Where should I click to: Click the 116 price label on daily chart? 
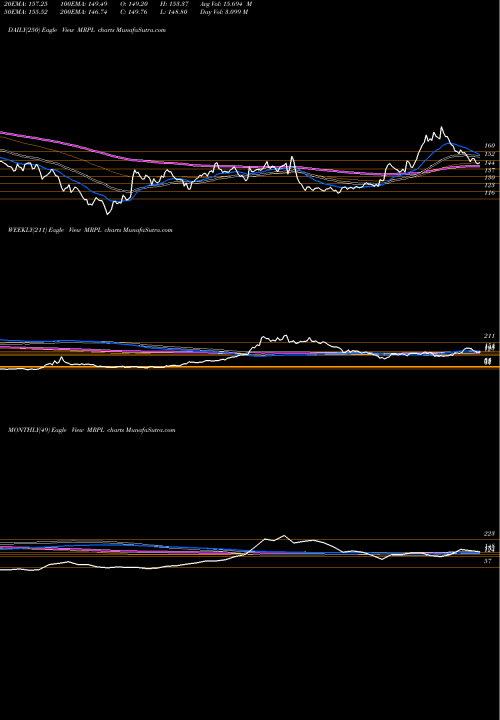pos(489,193)
